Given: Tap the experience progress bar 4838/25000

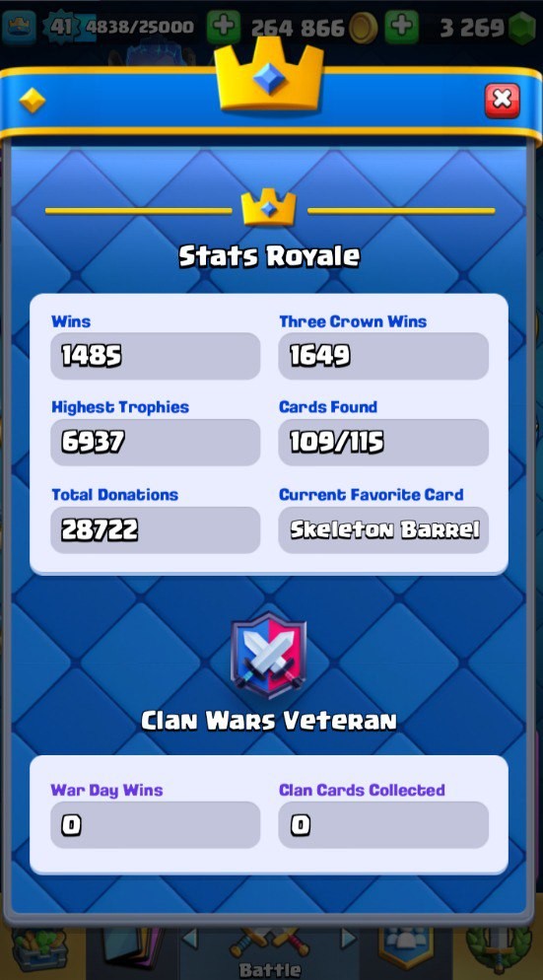Looking at the screenshot, I should pyautogui.click(x=139, y=27).
